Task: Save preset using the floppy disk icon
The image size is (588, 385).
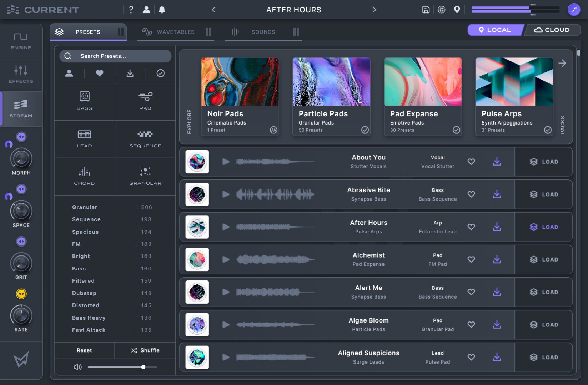Action: point(426,10)
